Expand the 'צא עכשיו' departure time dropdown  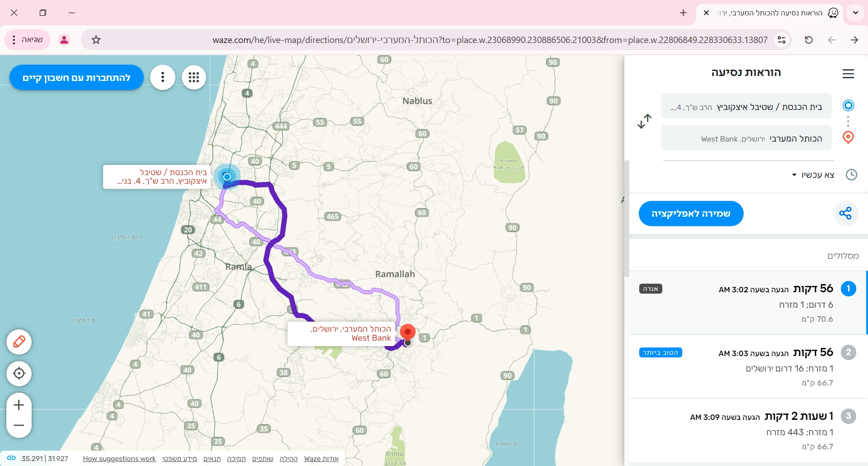[x=813, y=175]
